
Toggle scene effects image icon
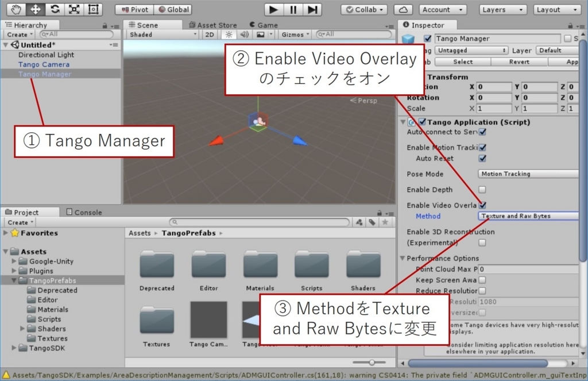click(261, 34)
